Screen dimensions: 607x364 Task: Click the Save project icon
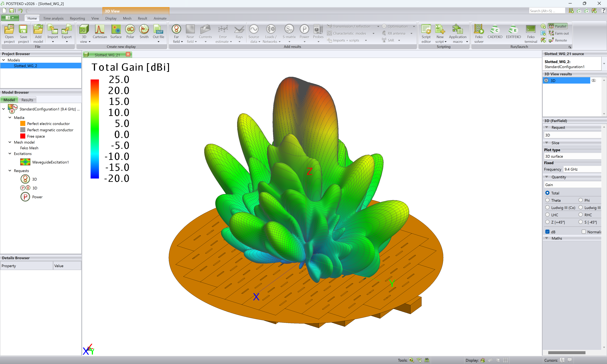point(23,34)
